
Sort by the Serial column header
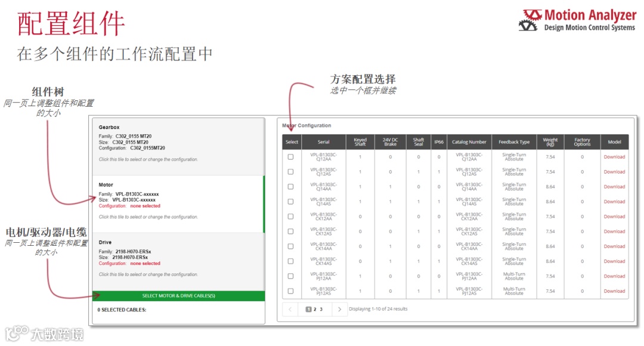pos(323,142)
